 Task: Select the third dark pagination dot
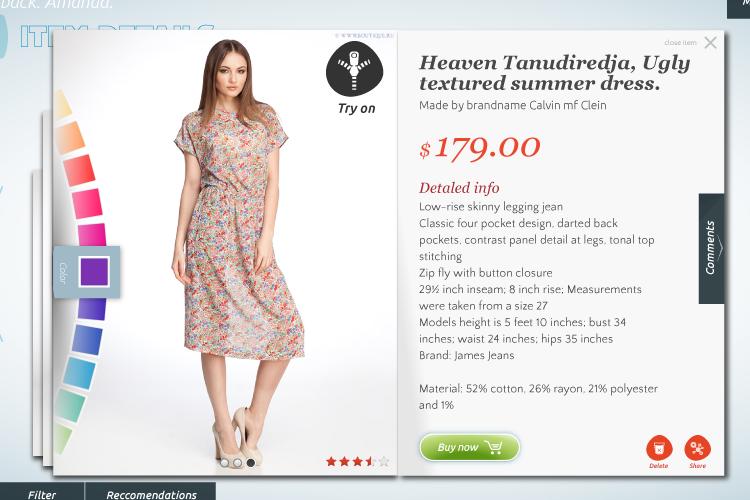250,463
